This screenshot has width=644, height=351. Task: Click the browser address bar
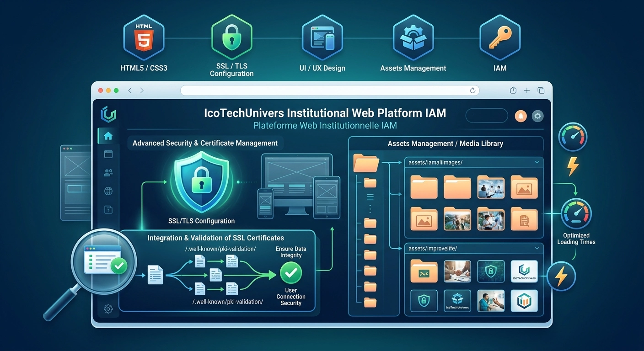point(330,90)
